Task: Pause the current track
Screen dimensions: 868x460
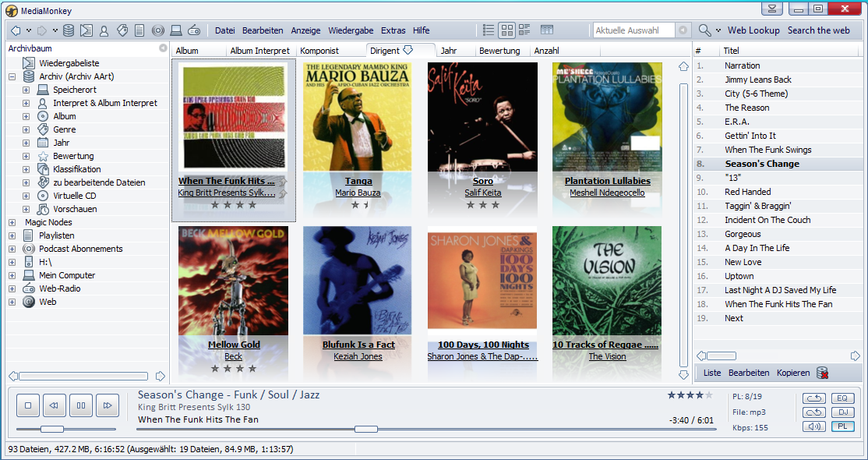Action: coord(80,405)
